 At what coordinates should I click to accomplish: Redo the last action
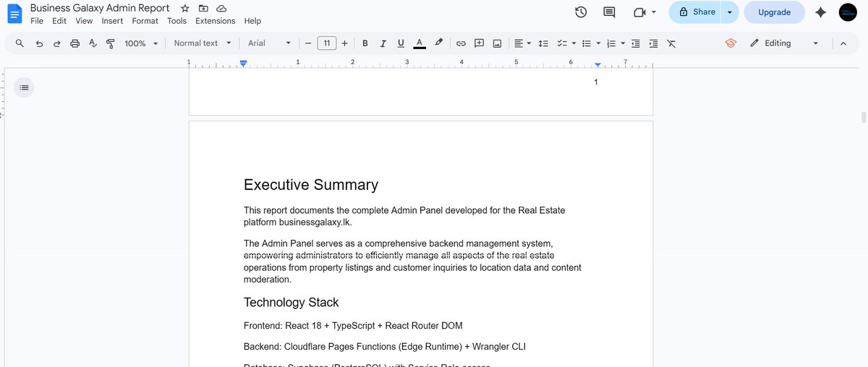tap(57, 43)
